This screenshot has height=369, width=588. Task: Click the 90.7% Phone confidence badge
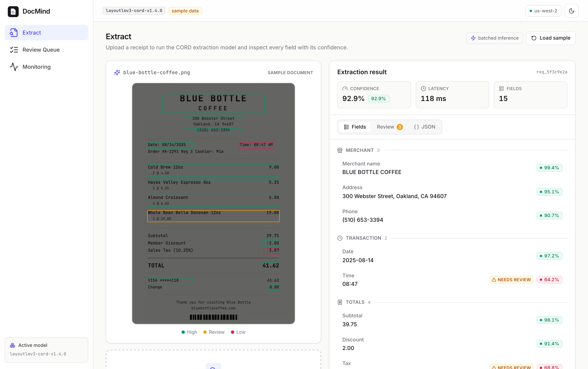tap(549, 215)
